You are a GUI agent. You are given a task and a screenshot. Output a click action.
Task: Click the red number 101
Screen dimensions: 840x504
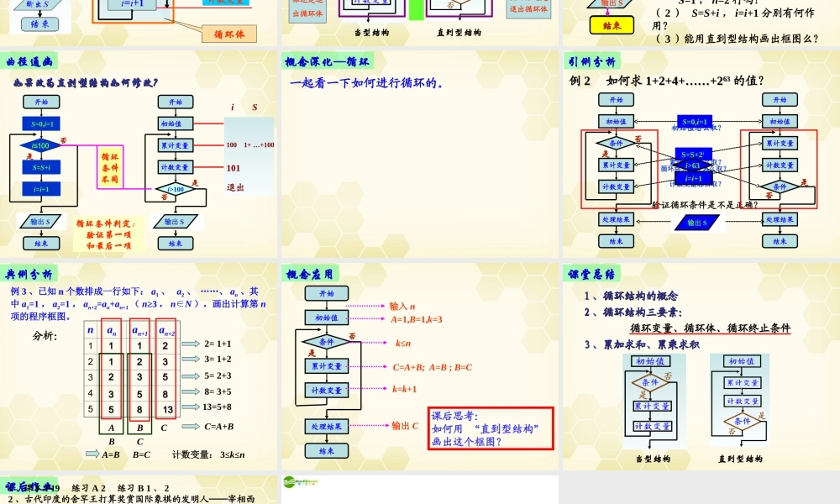(x=233, y=168)
